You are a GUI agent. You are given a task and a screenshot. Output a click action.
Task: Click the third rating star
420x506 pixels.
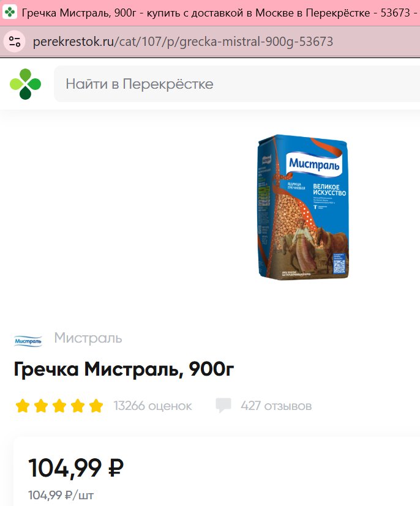click(59, 406)
